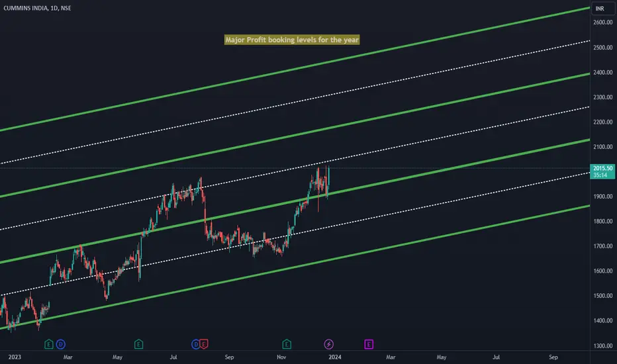The width and height of the screenshot is (617, 364).
Task: Click the 1700.00 price axis label
Action: click(x=603, y=246)
